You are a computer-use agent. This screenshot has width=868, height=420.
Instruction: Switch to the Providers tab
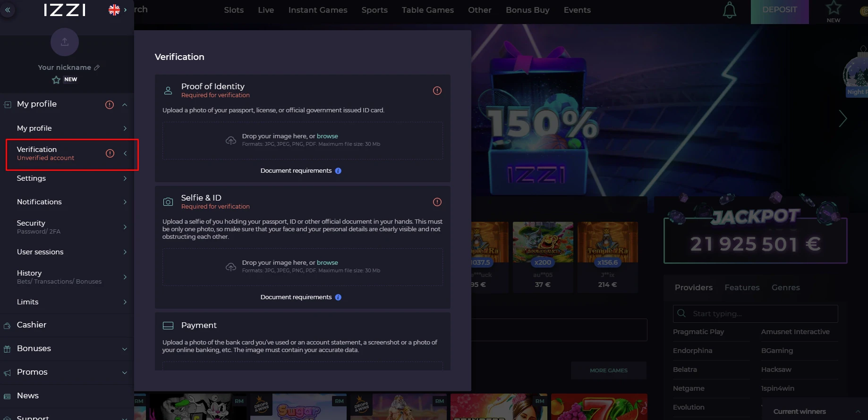coord(693,287)
